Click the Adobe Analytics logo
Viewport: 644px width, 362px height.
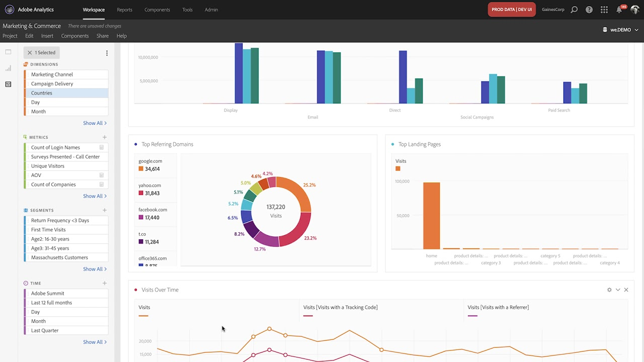tap(10, 10)
